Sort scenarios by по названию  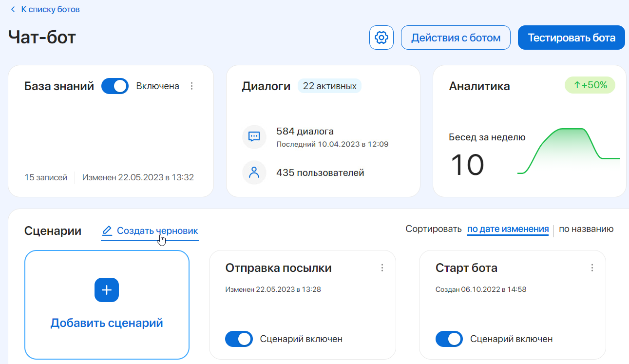[586, 229]
